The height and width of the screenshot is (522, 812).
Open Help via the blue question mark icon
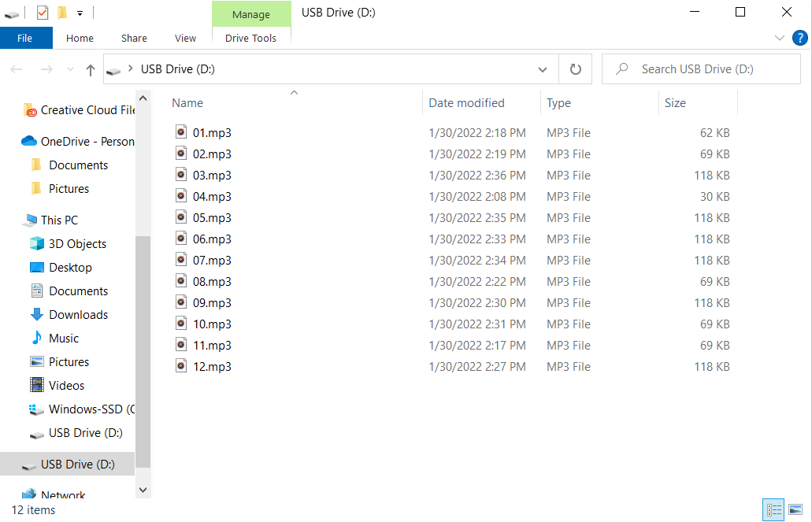(800, 38)
